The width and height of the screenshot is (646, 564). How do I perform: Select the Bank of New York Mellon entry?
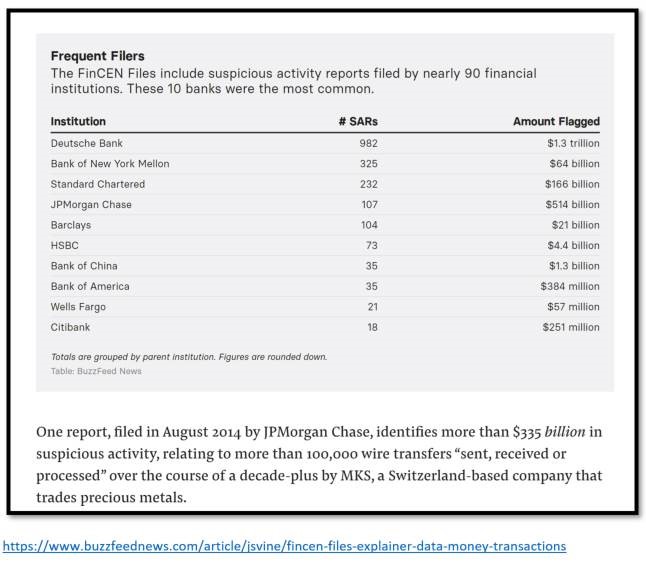[110, 164]
